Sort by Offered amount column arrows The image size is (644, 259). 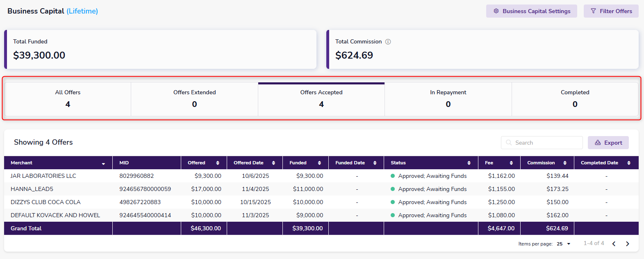(218, 163)
